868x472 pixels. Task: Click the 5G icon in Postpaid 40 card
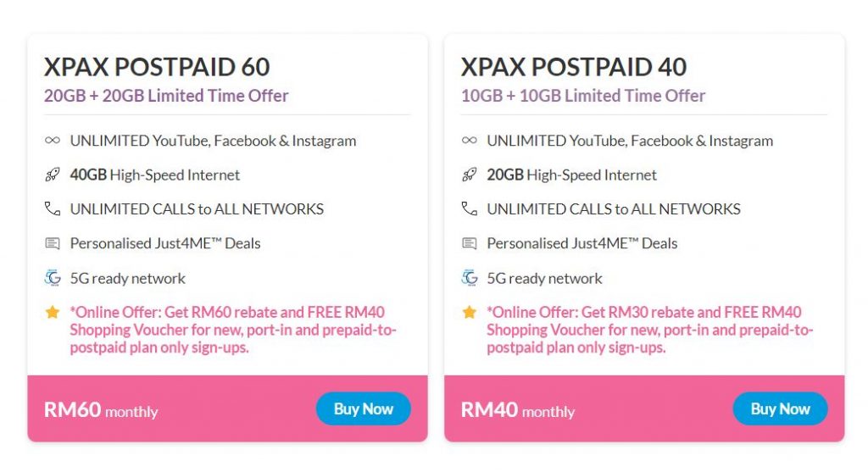click(470, 277)
